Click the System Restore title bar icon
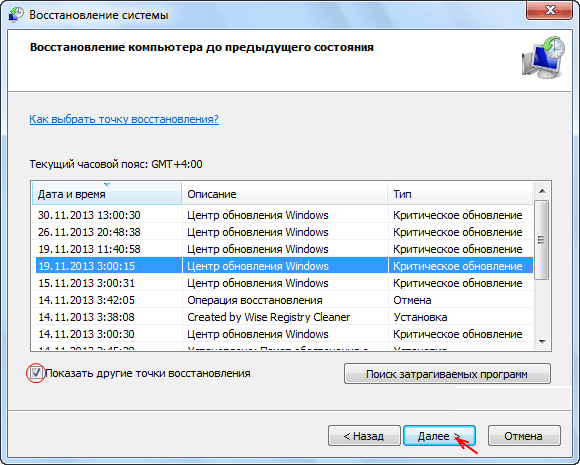The height and width of the screenshot is (465, 580). point(16,15)
